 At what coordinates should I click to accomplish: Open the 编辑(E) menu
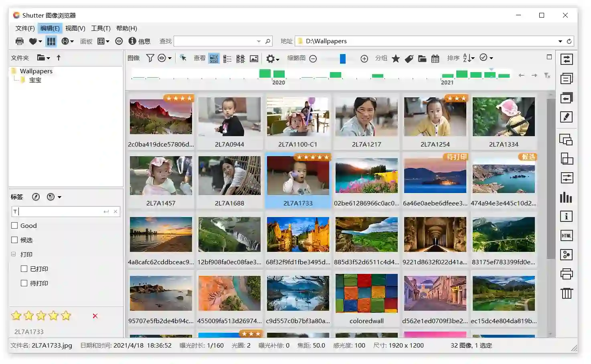[50, 28]
